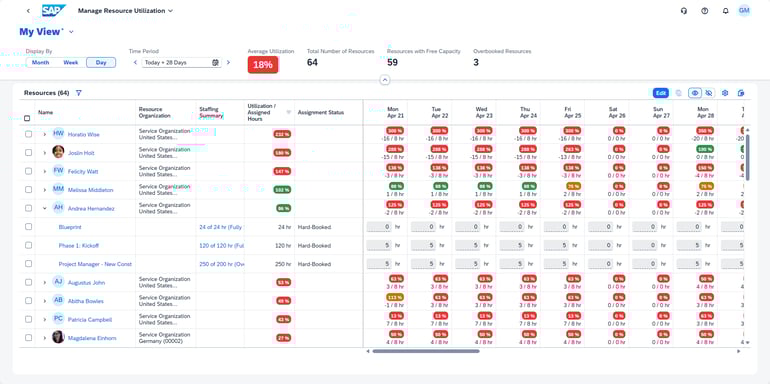Viewport: 770px width, 384px height.
Task: Open the time period calendar picker icon
Action: point(215,62)
